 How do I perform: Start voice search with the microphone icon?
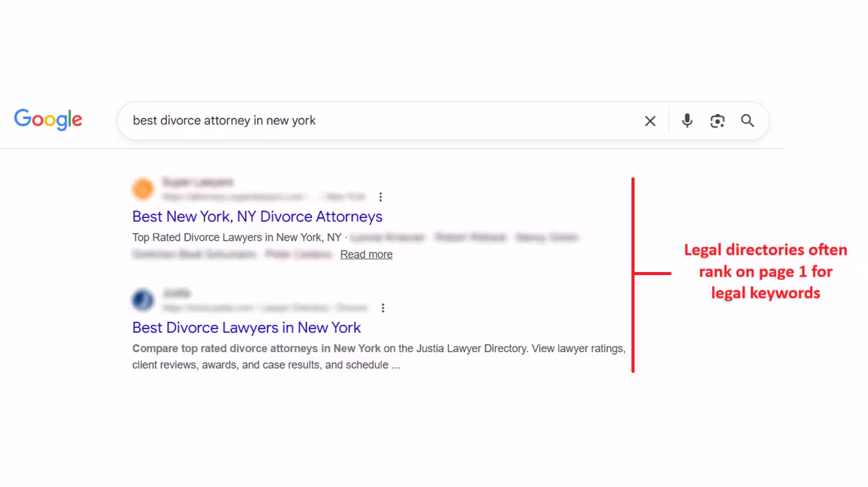click(x=687, y=121)
